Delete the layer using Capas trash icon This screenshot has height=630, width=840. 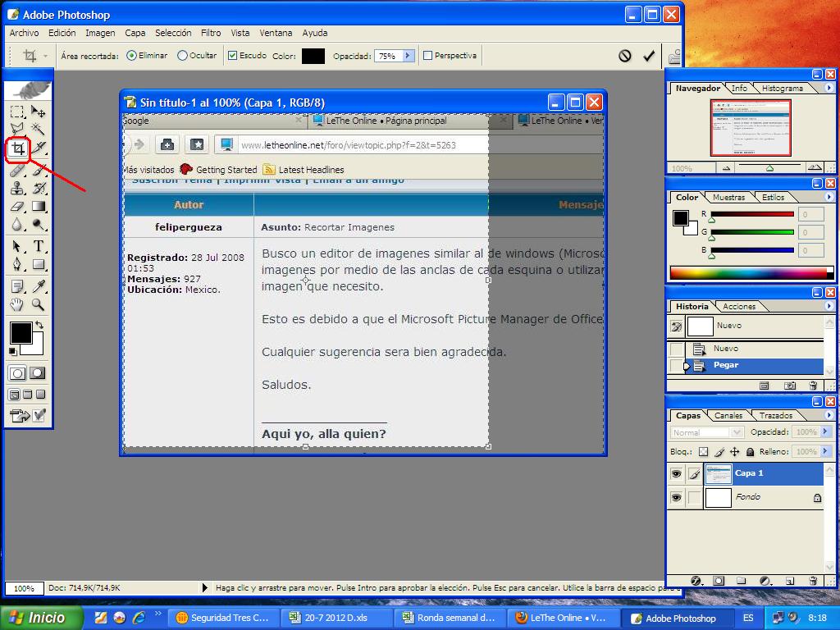point(813,580)
